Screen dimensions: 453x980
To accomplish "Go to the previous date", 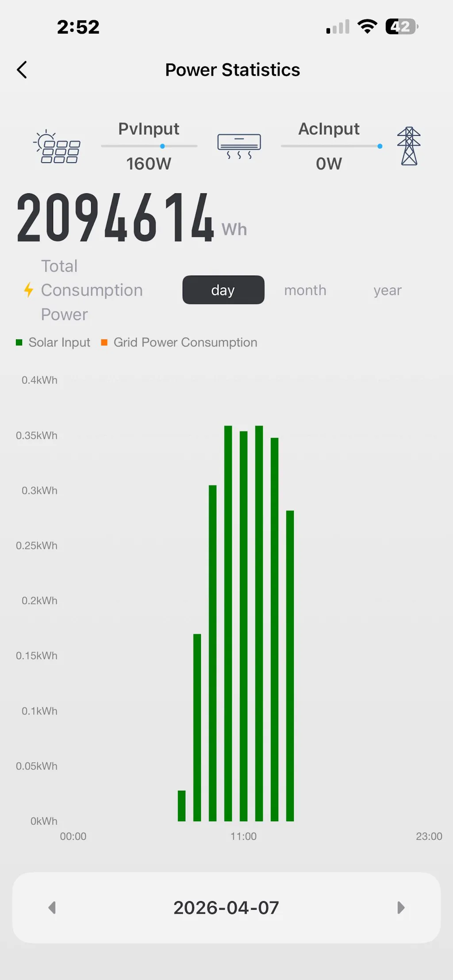I will tap(52, 908).
